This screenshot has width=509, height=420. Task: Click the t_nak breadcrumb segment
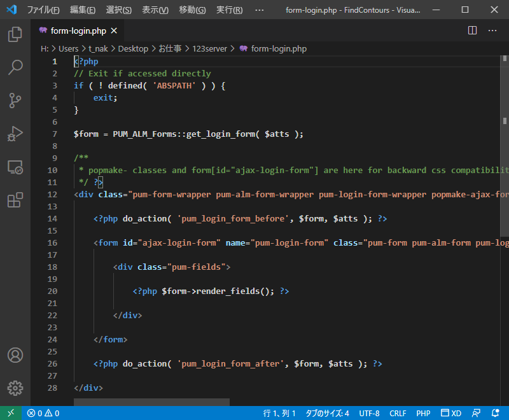(98, 49)
